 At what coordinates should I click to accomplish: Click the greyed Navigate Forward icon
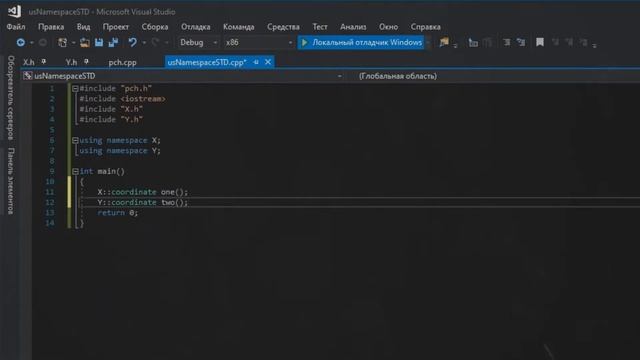click(x=42, y=42)
